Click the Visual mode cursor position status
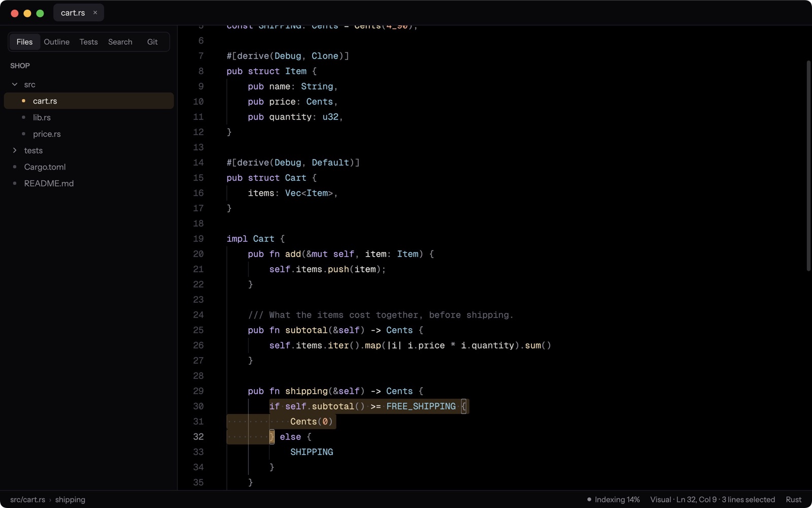Screen dimensions: 812x508 713,499
